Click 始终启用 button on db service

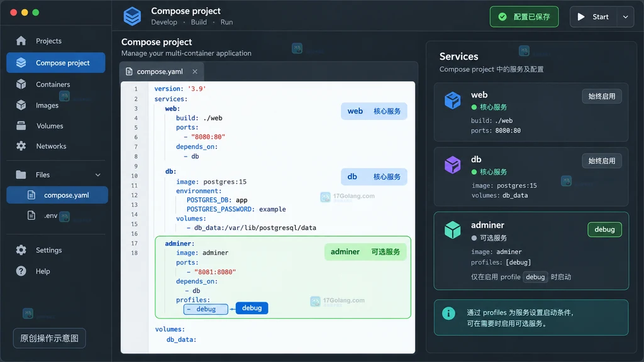tap(602, 161)
